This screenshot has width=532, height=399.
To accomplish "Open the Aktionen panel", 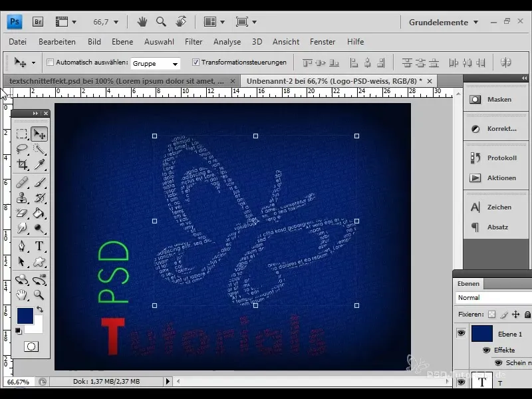I will point(495,178).
